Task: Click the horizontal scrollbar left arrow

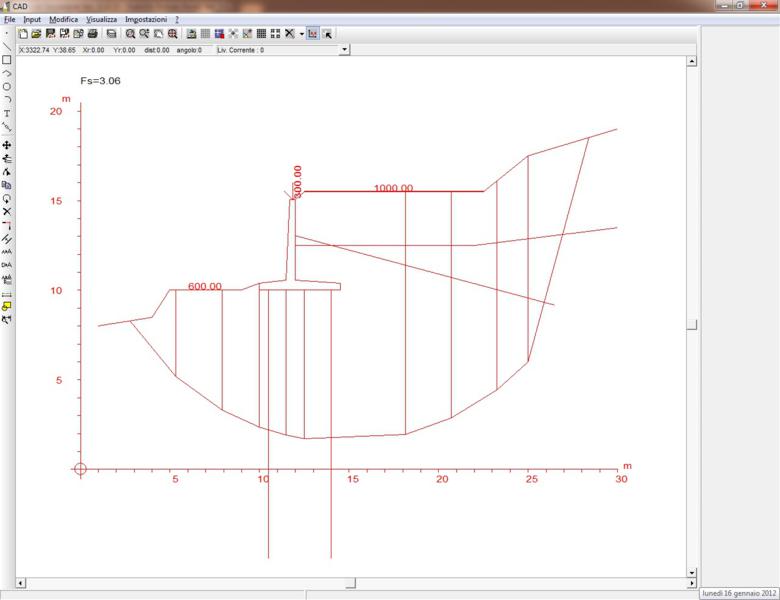Action: [21, 583]
